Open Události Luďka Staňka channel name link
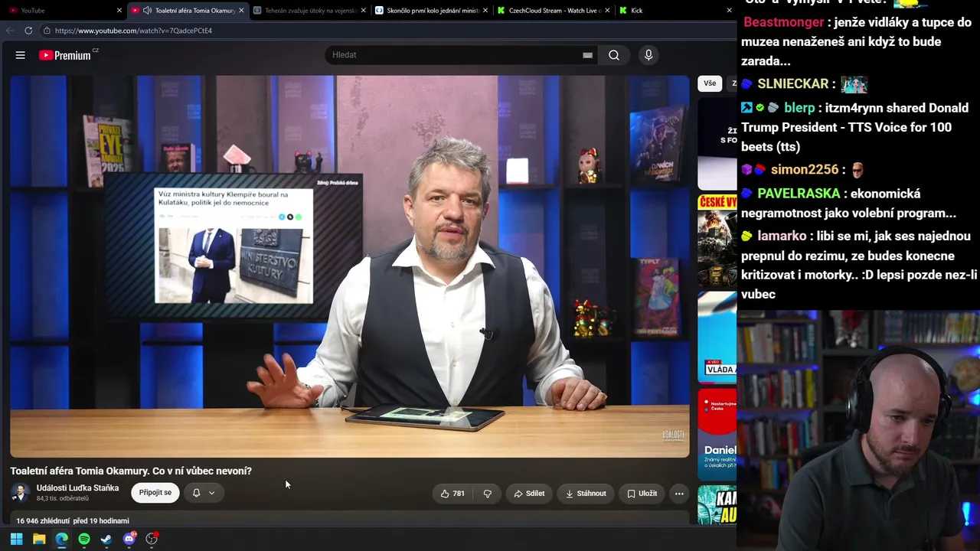The height and width of the screenshot is (551, 980). pos(77,488)
